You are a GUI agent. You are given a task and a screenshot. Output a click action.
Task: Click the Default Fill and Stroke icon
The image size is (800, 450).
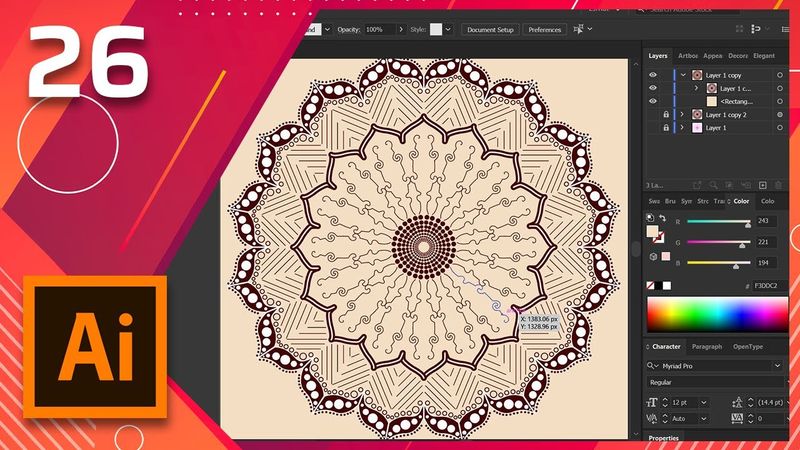[x=650, y=218]
